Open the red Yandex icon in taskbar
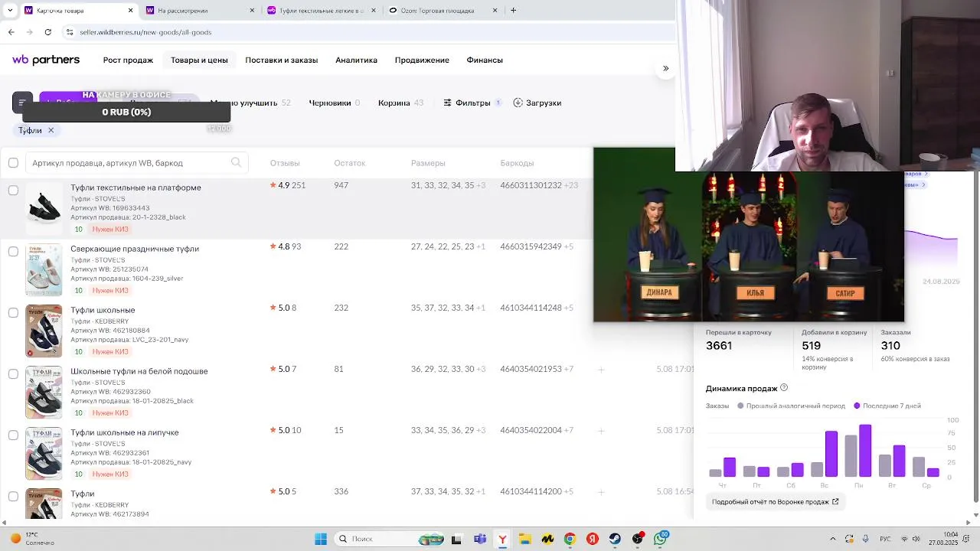This screenshot has width=980, height=551. coord(592,539)
